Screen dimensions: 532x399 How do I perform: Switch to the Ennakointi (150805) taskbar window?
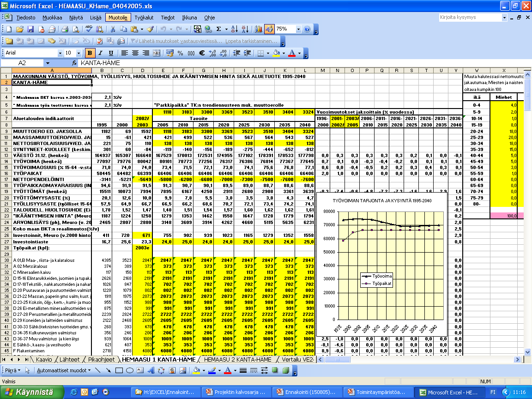tap(307, 392)
